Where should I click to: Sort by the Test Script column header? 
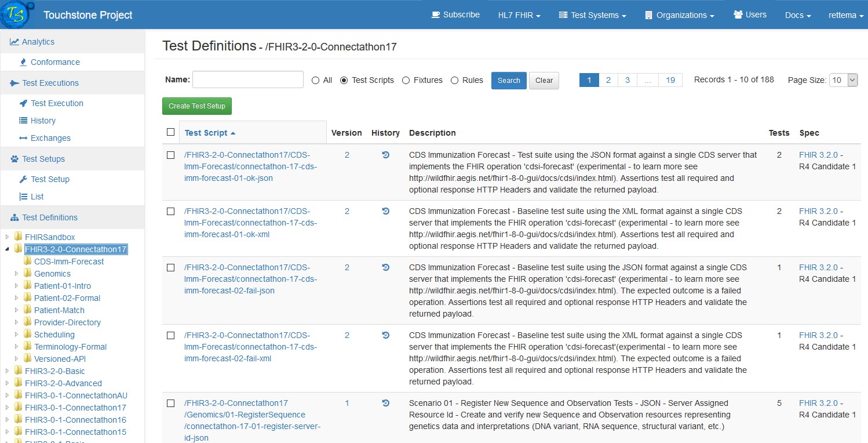(210, 133)
